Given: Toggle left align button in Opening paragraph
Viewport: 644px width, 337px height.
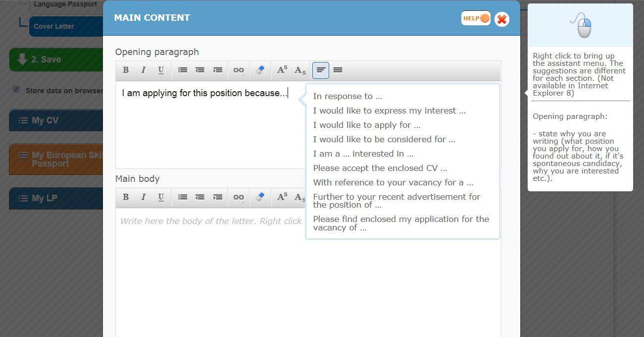Looking at the screenshot, I should click(321, 70).
